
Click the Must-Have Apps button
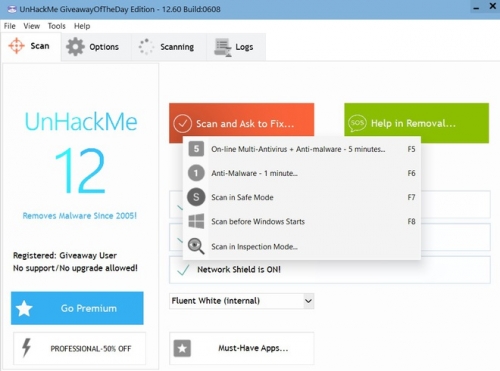click(x=242, y=348)
